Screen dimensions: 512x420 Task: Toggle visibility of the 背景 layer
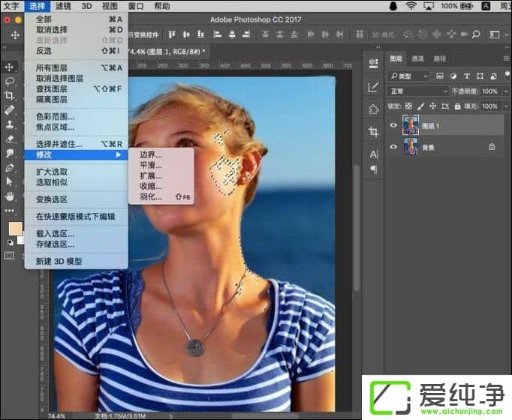click(393, 147)
